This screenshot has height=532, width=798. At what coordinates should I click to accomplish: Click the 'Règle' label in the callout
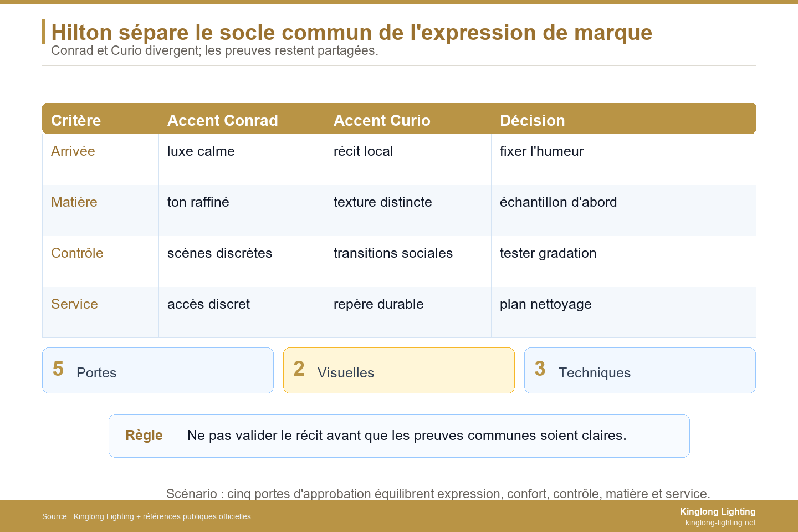coord(144,436)
